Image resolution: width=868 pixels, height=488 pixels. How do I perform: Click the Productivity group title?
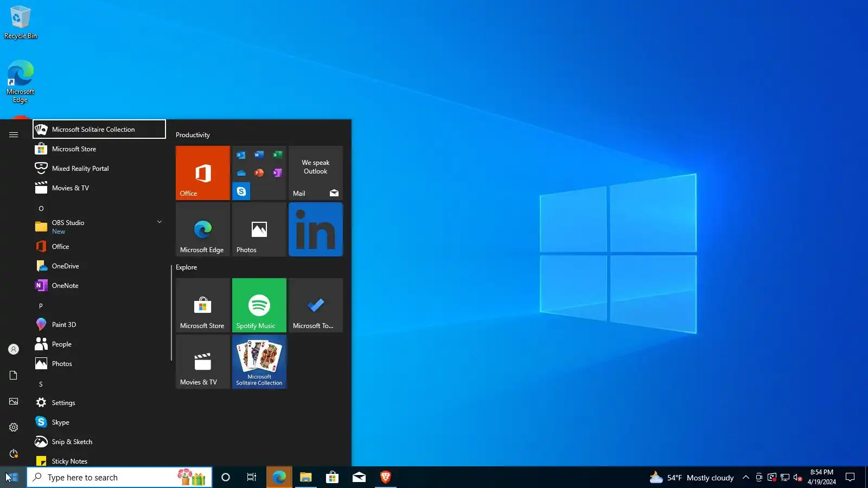click(x=193, y=134)
